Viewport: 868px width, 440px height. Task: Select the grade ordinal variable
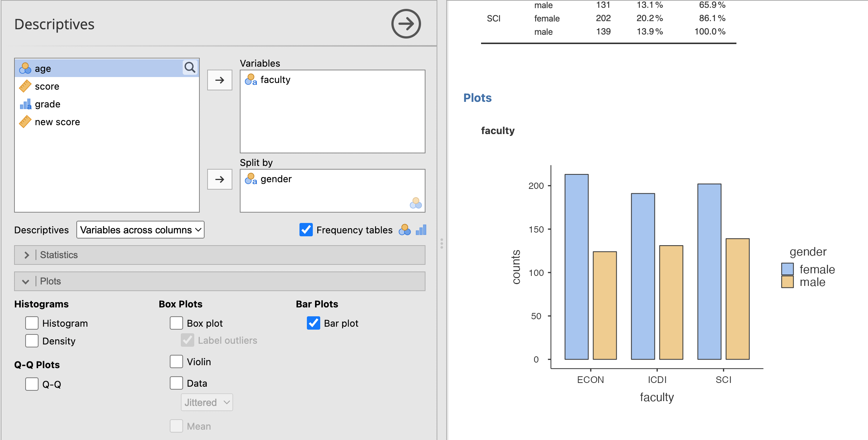(x=47, y=104)
